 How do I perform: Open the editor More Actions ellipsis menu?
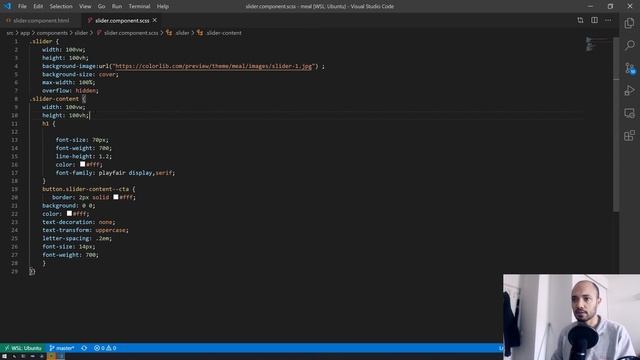click(x=608, y=20)
